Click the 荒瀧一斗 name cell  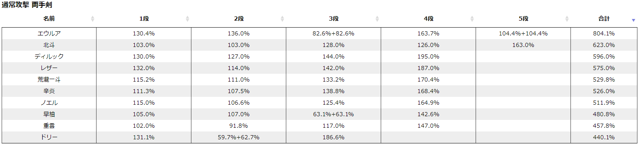(49, 80)
